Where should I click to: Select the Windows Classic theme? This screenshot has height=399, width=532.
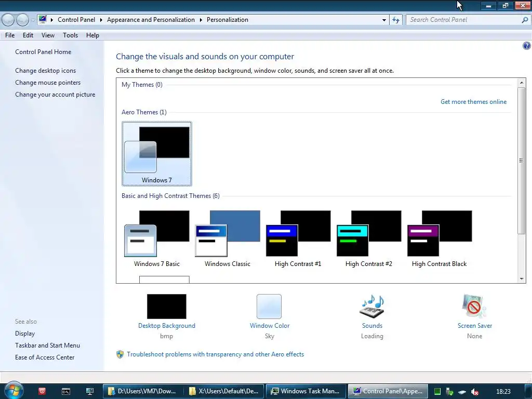(x=228, y=239)
